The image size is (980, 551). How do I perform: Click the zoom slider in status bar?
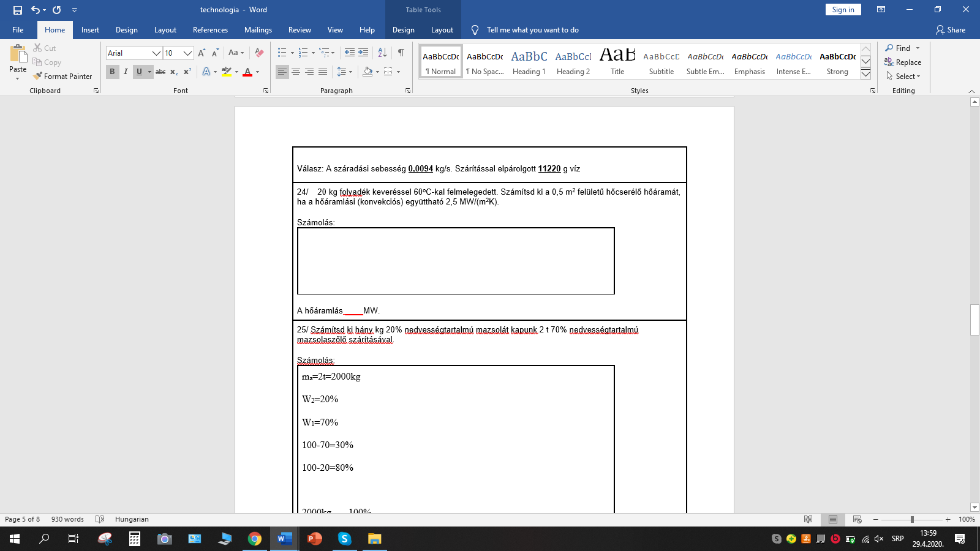[x=911, y=519]
